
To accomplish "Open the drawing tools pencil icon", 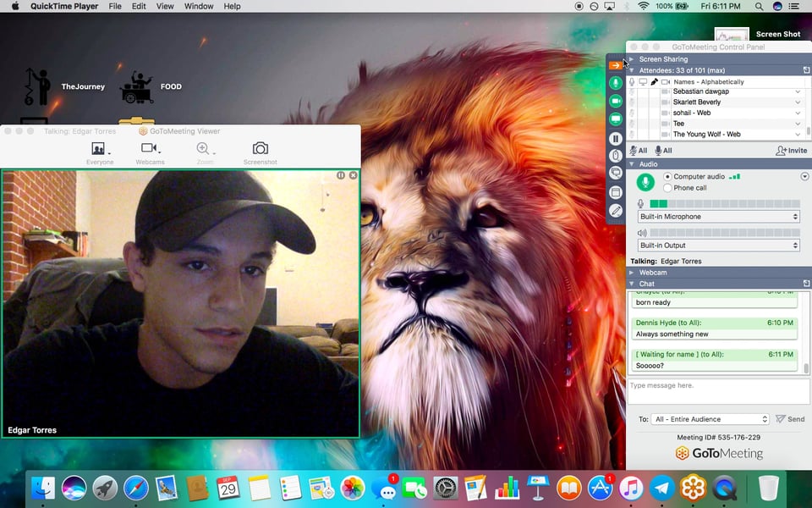I will (615, 211).
